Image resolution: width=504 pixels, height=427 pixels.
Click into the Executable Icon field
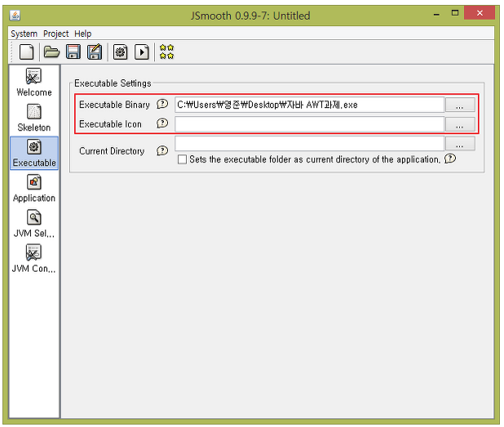pyautogui.click(x=310, y=124)
